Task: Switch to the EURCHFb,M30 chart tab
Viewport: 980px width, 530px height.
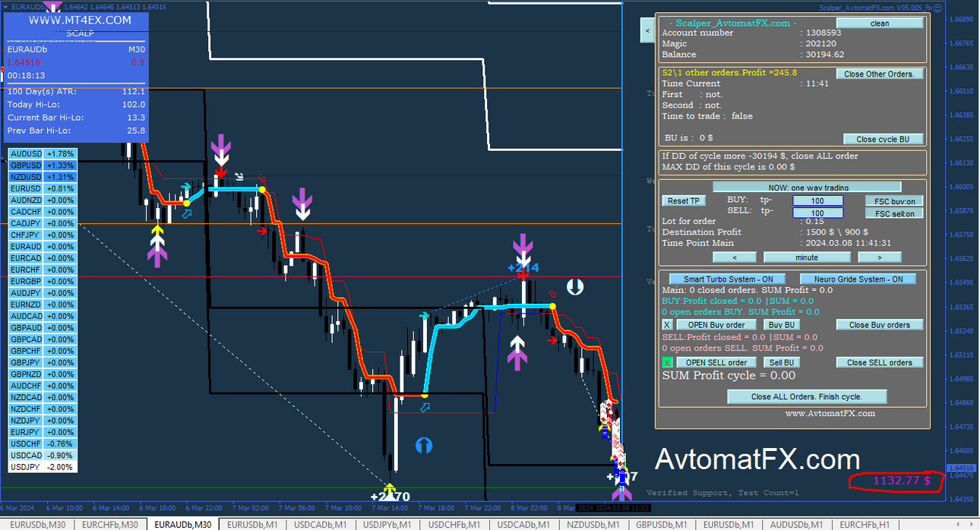Action: pos(110,525)
